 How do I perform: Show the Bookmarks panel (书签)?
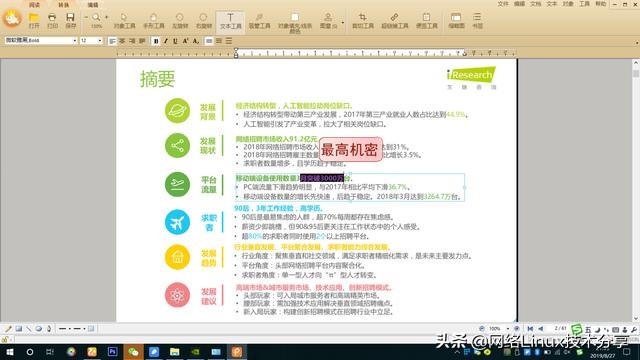pos(477,20)
